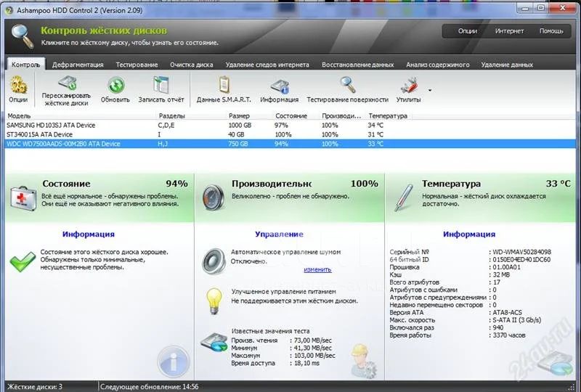Click the 1000 GB size cell
The width and height of the screenshot is (581, 392).
click(x=240, y=126)
